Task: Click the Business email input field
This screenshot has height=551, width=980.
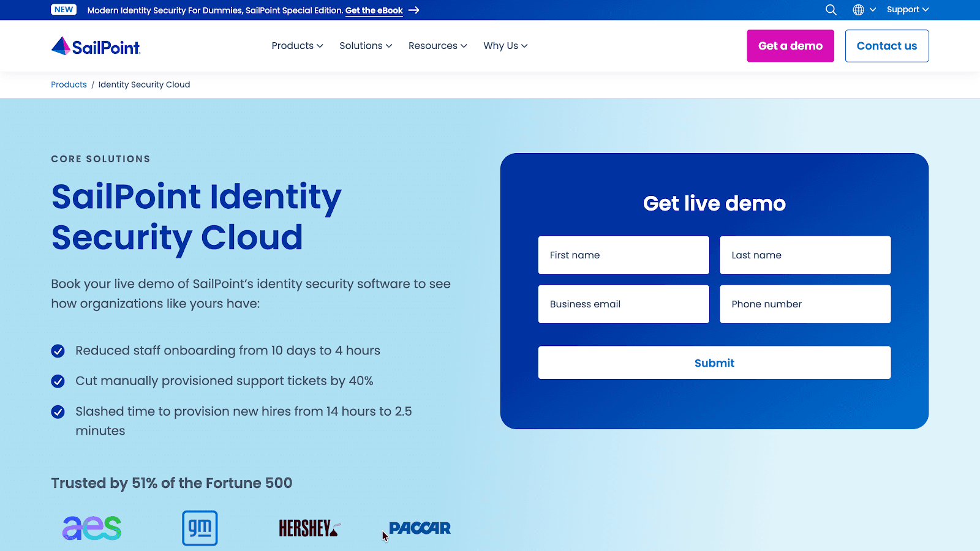Action: tap(623, 304)
